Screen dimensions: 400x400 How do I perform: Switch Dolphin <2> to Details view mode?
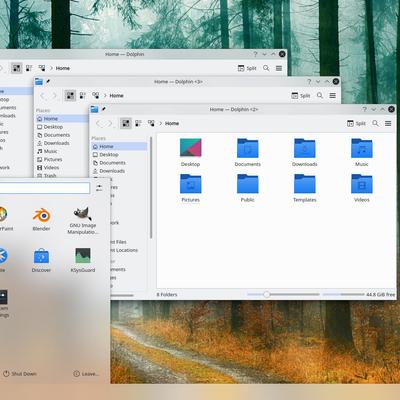click(151, 123)
